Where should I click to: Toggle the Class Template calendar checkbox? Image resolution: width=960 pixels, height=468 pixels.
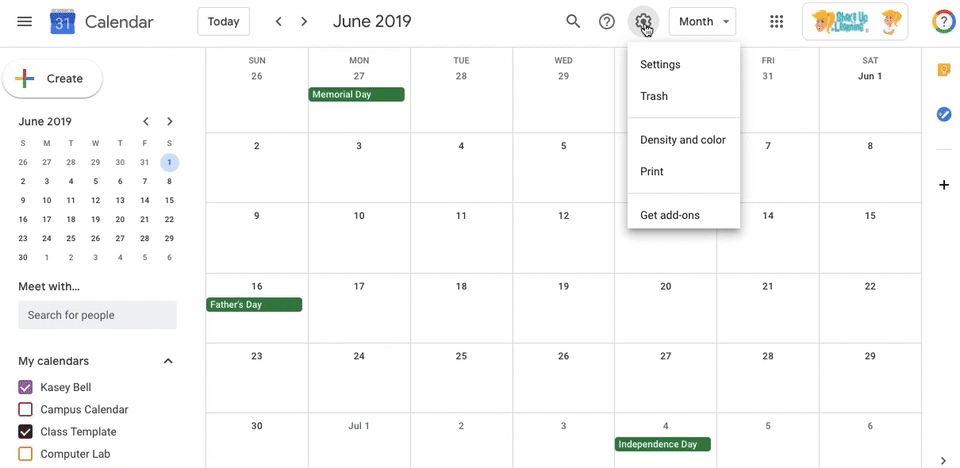26,432
